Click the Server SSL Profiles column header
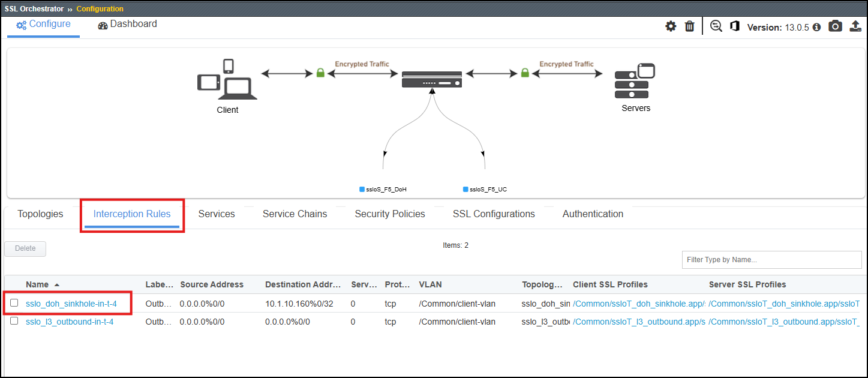Viewport: 868px width, 378px height. pyautogui.click(x=747, y=284)
